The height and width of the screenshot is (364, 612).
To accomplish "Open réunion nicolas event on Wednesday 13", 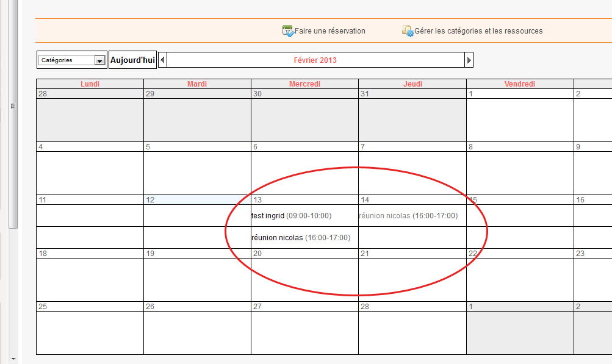I will [301, 238].
